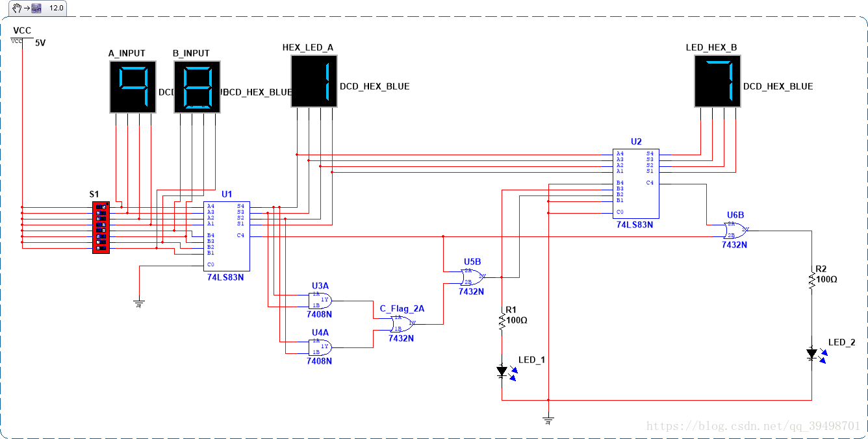
Task: Select resistor R1 symbol
Action: coord(502,321)
